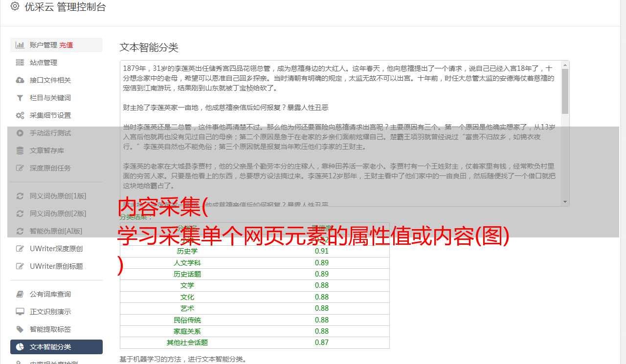This screenshot has height=364, width=626.
Task: Click the monitor icon for 正文识别演示
Action: (20, 312)
